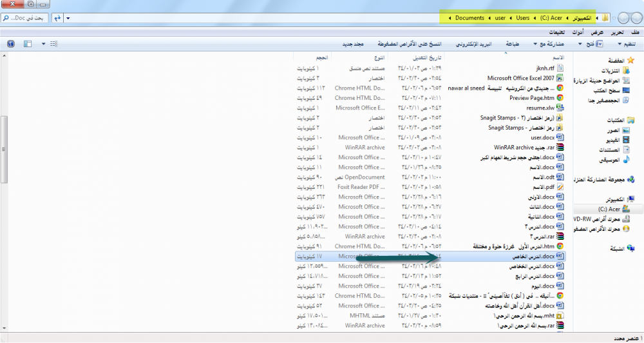Click the طباعة (Print) toolbar button
This screenshot has width=644, height=343.
point(513,44)
